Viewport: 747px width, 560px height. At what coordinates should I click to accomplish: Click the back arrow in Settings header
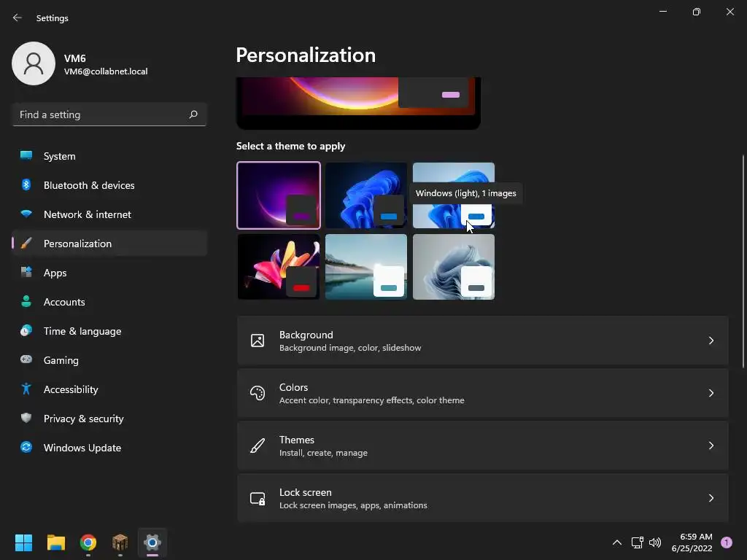click(x=18, y=17)
